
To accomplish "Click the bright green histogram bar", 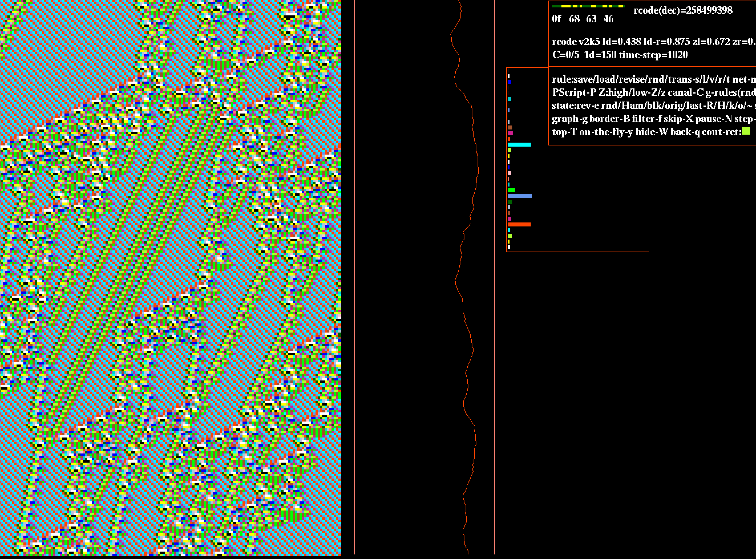I will [x=511, y=190].
